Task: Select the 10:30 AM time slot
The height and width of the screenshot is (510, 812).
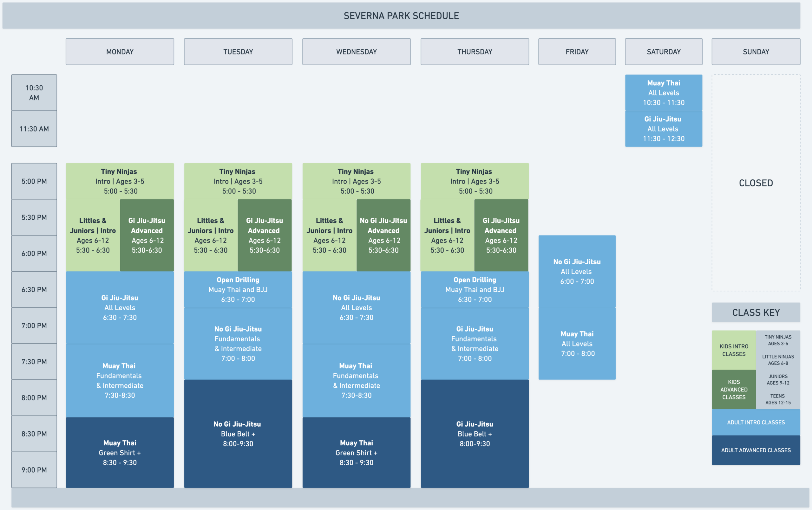Action: pos(34,93)
